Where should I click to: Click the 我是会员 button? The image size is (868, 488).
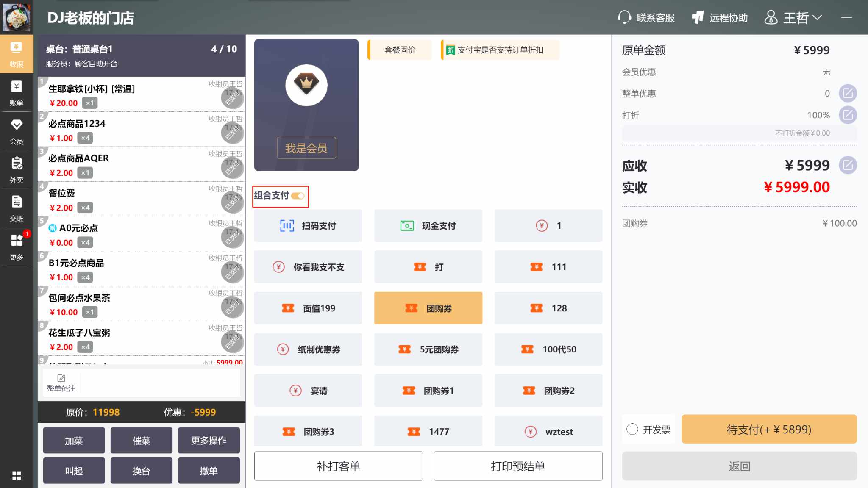pos(306,148)
